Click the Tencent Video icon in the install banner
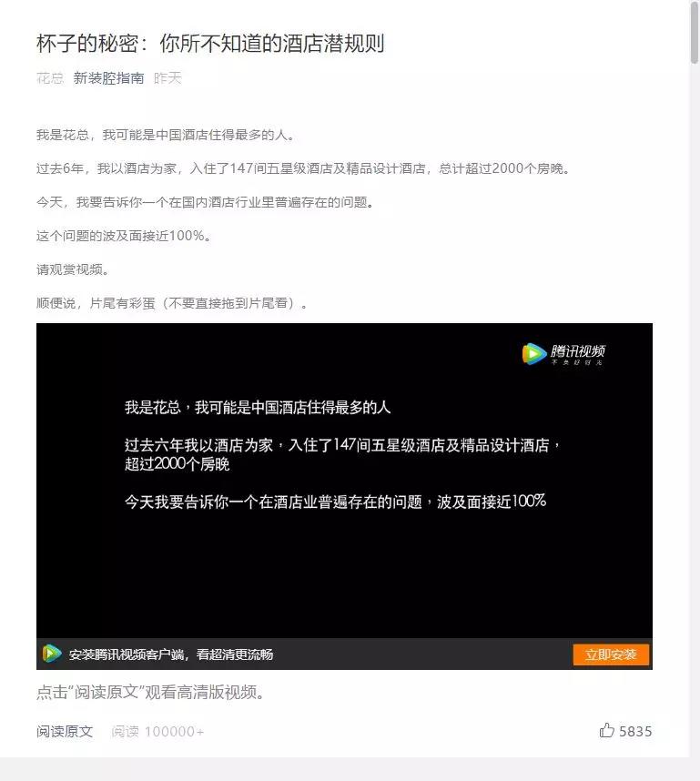Screen dimensions: 700x781 click(x=51, y=654)
